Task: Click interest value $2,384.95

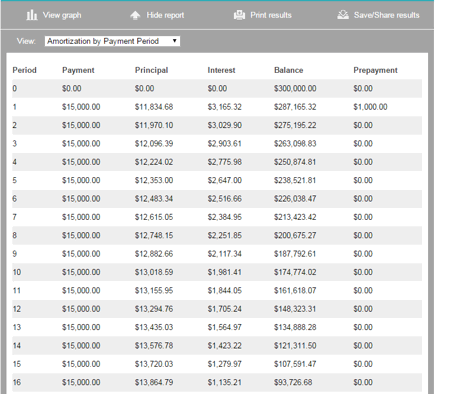Action: click(x=224, y=217)
